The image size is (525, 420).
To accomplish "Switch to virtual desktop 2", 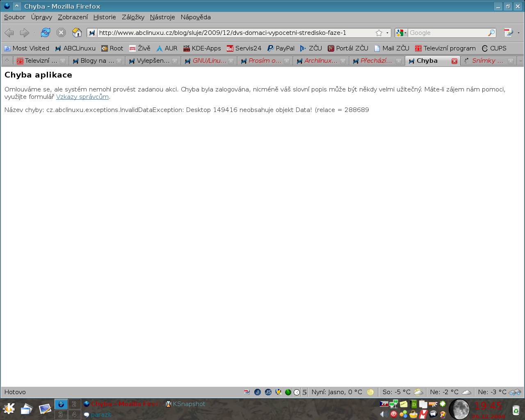I will 74,404.
